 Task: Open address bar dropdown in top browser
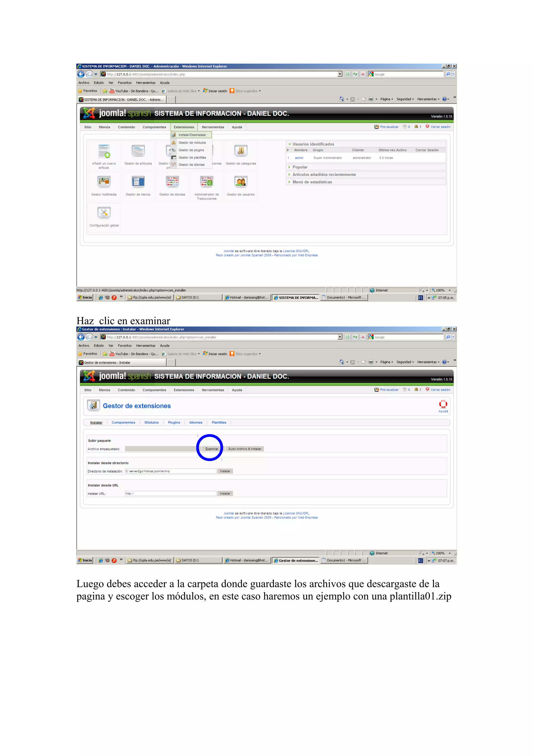(340, 74)
